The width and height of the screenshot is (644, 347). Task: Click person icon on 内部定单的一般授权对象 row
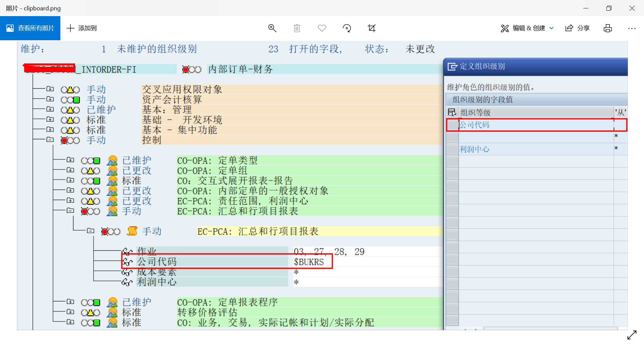(112, 191)
